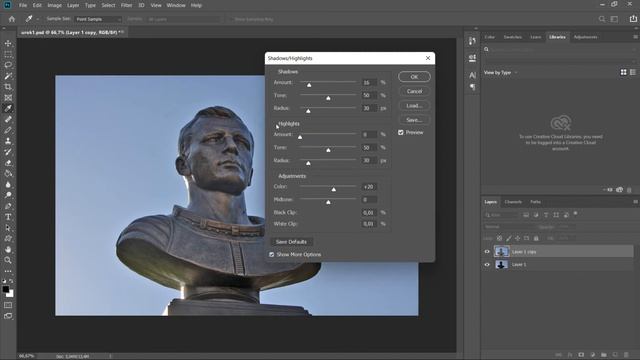This screenshot has width=640, height=360.
Task: Click the Share icon at top right
Action: tap(633, 19)
